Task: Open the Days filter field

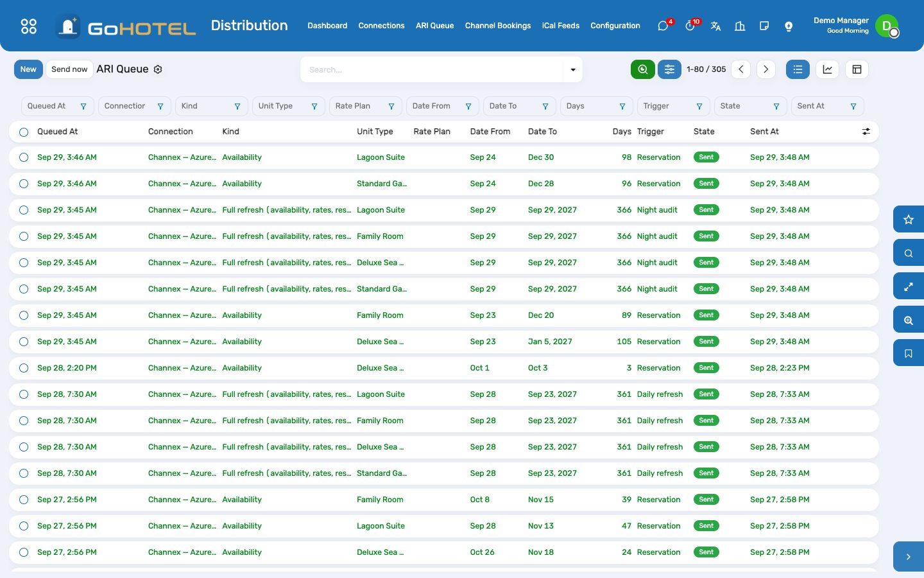Action: [x=597, y=106]
